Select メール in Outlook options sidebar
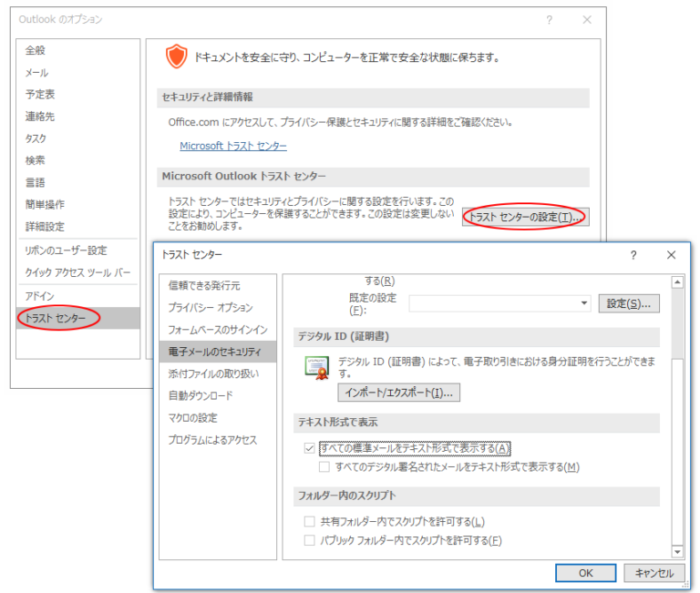Image resolution: width=700 pixels, height=593 pixels. click(x=36, y=72)
